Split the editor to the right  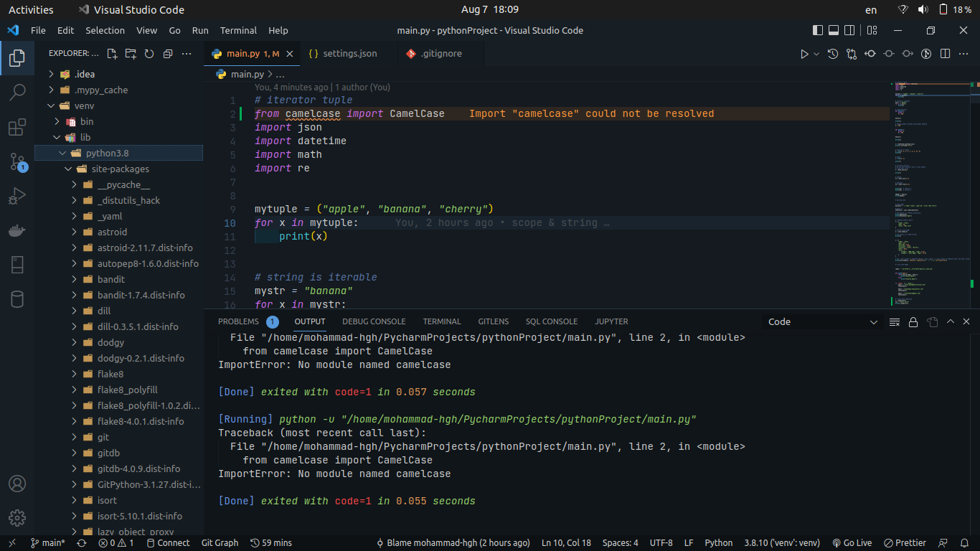tap(945, 54)
